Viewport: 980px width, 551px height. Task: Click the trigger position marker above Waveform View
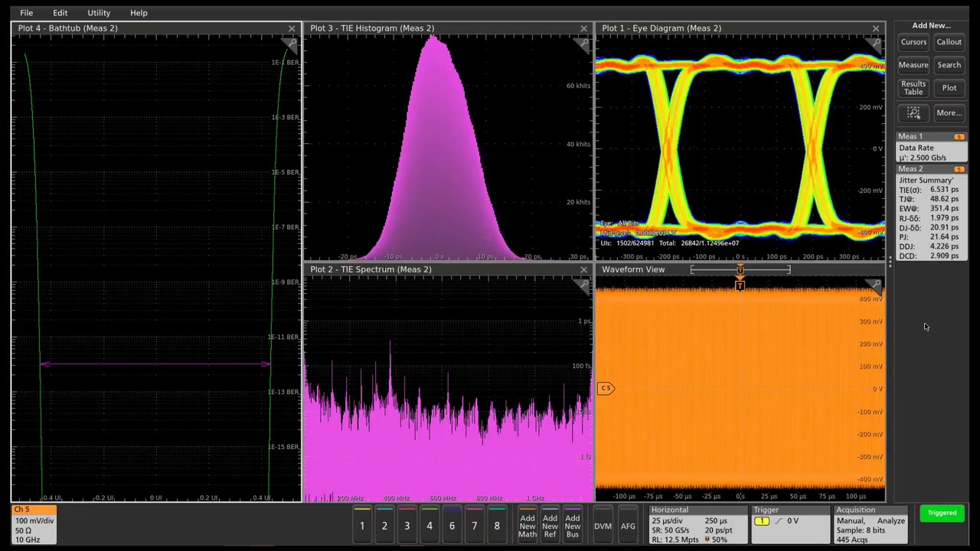click(x=740, y=285)
